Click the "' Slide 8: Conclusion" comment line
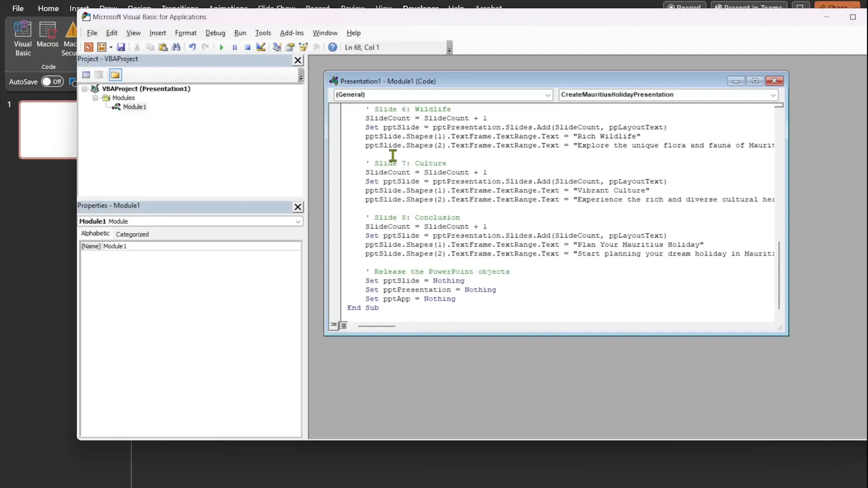 (413, 217)
